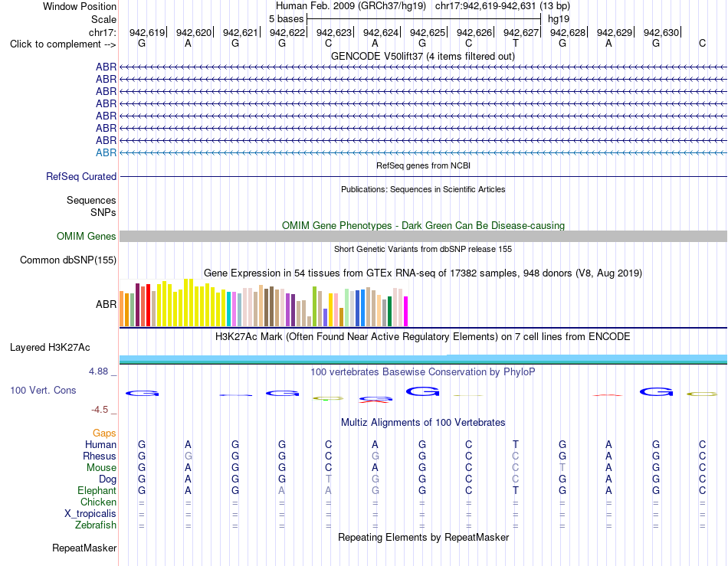Click the cyan GTEx expression bar
The image size is (728, 566).
[x=229, y=309]
